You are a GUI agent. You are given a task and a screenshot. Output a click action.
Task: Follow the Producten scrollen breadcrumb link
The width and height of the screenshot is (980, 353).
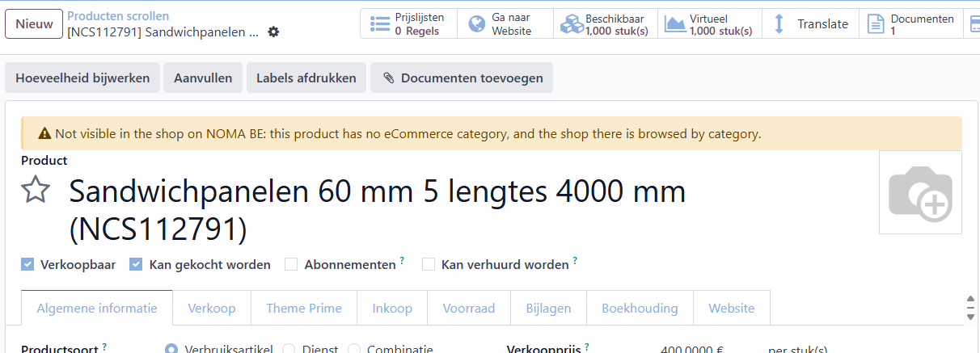[x=118, y=16]
